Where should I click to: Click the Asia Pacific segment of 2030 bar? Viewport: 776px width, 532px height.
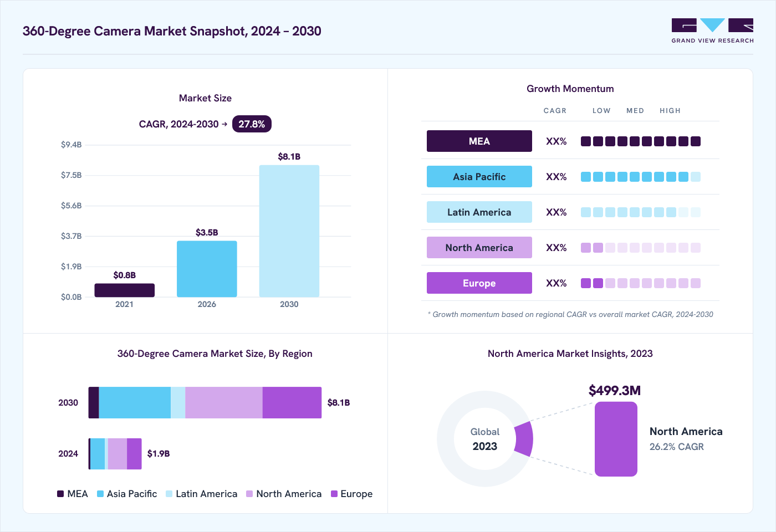click(135, 403)
